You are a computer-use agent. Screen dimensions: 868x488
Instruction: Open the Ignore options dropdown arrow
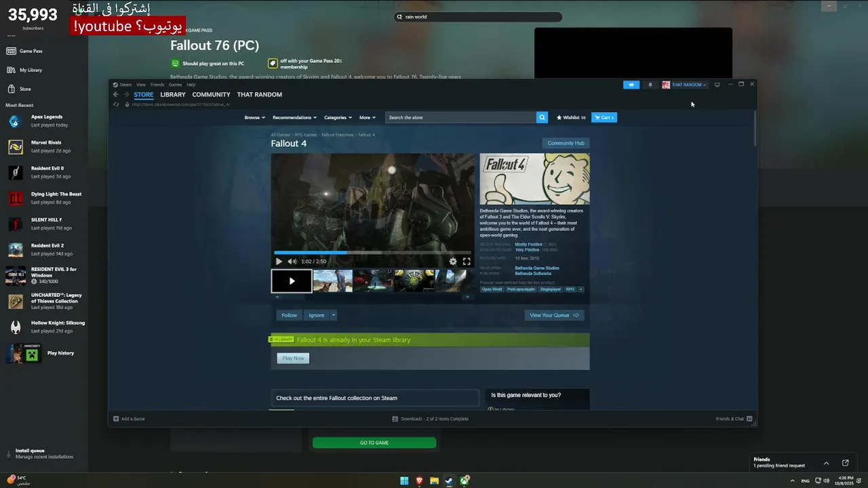333,315
